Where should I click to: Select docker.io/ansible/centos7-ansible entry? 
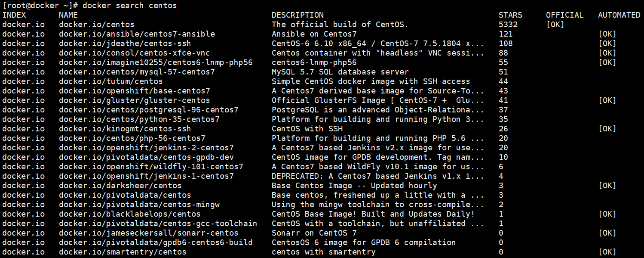coord(137,34)
